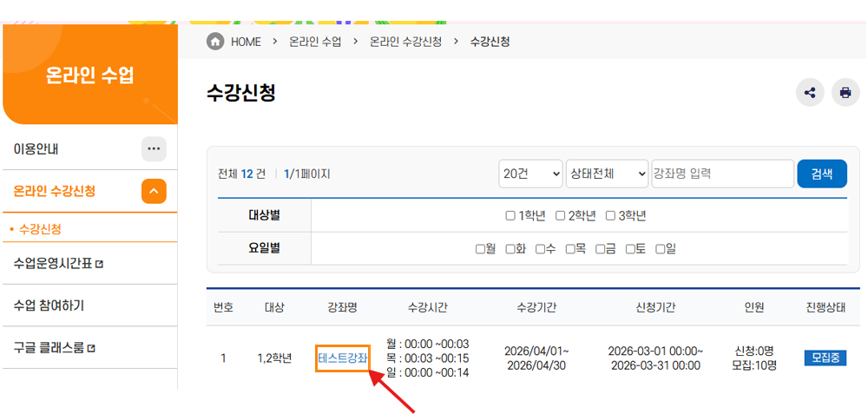Click the share icon button
Screen dimensions: 868x414
pyautogui.click(x=810, y=92)
